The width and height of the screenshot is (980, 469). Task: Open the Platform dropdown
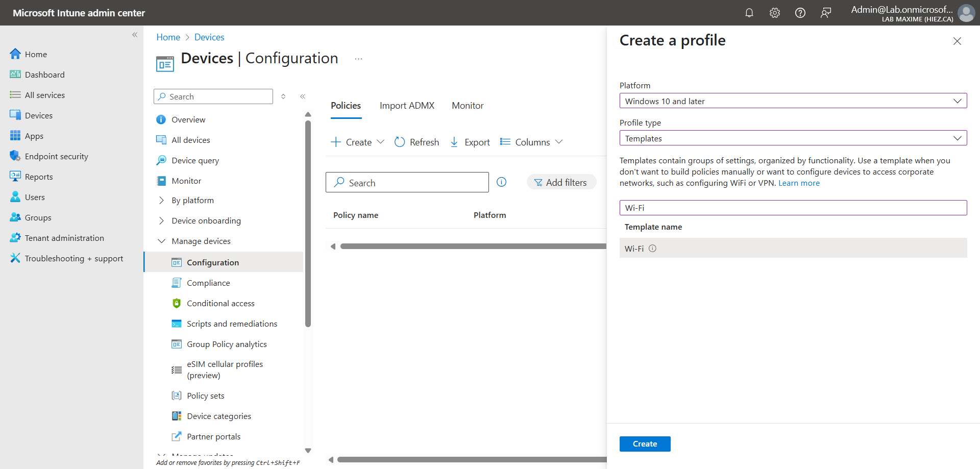793,101
